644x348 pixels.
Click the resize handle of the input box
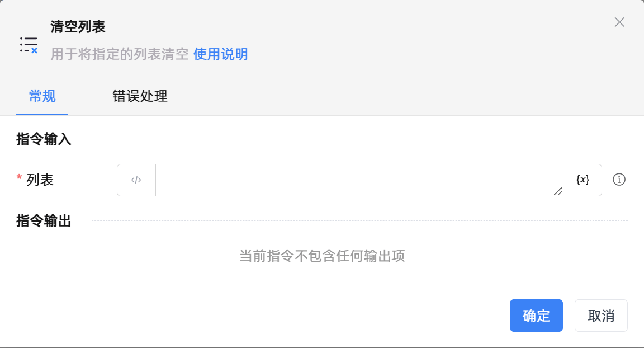tap(558, 191)
